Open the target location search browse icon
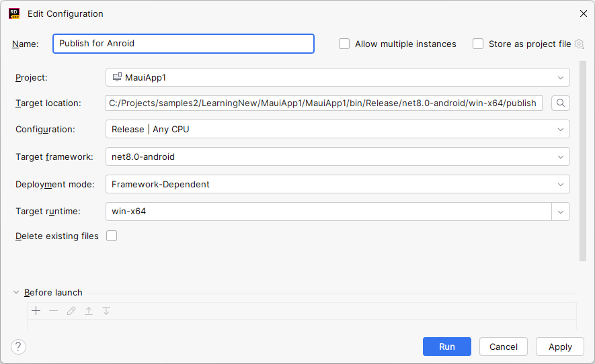Image resolution: width=595 pixels, height=364 pixels. click(x=561, y=103)
